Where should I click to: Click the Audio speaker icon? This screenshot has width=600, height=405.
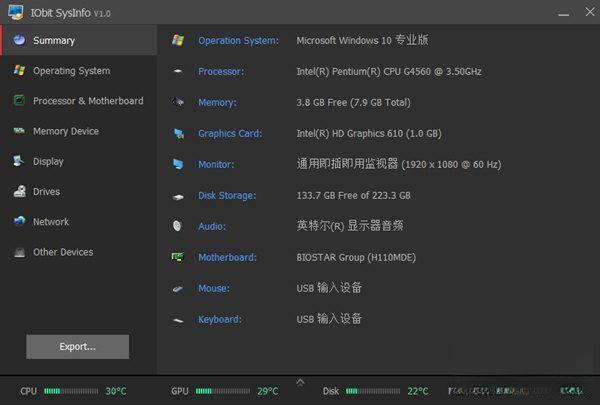[x=177, y=226]
